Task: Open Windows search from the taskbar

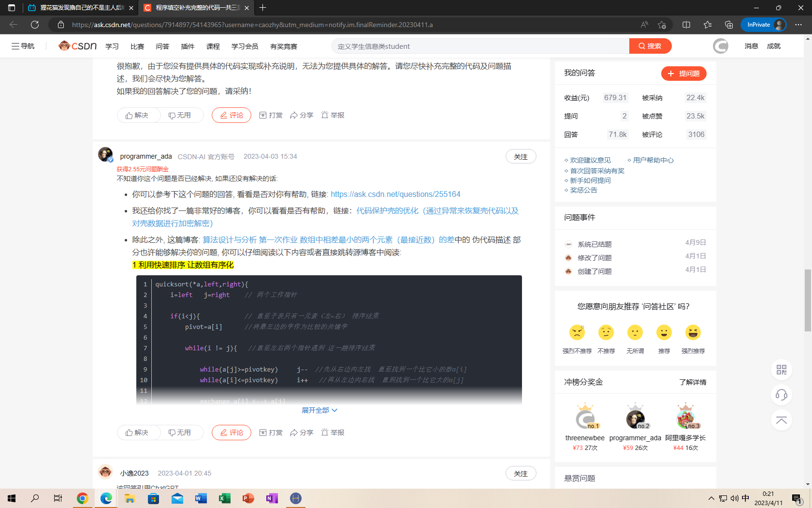Action: click(35, 498)
